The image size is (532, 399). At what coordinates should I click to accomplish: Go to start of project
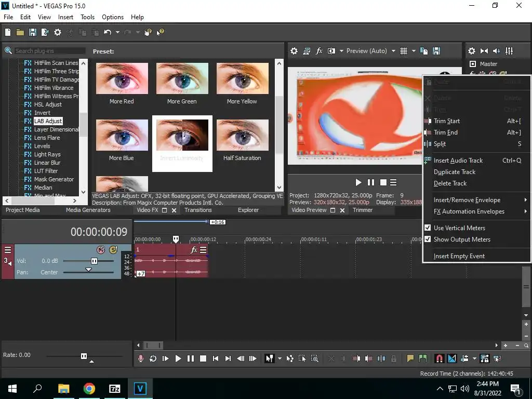216,358
